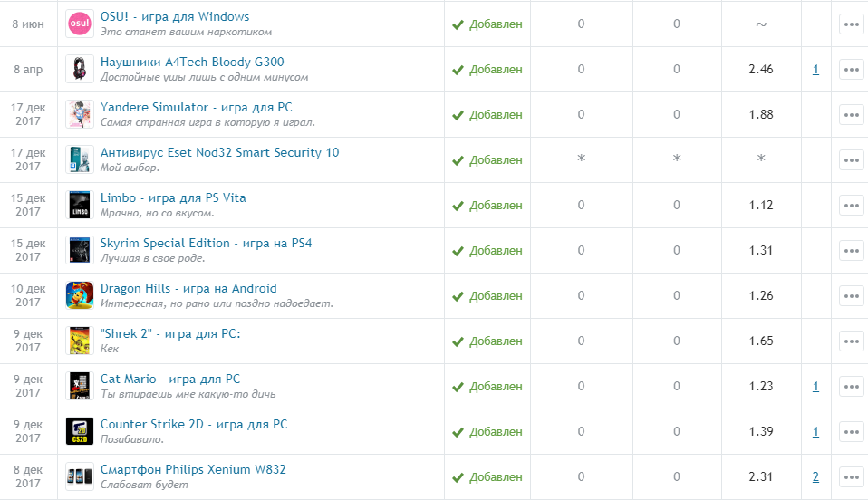Image resolution: width=868 pixels, height=500 pixels.
Task: Click subtitle Ты втираешь мне какую-то дичь
Action: click(x=188, y=394)
